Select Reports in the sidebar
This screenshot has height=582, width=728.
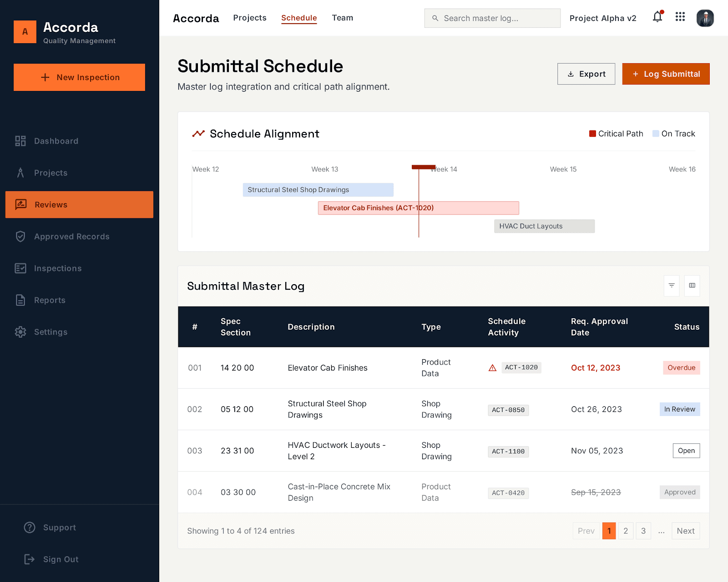[50, 300]
